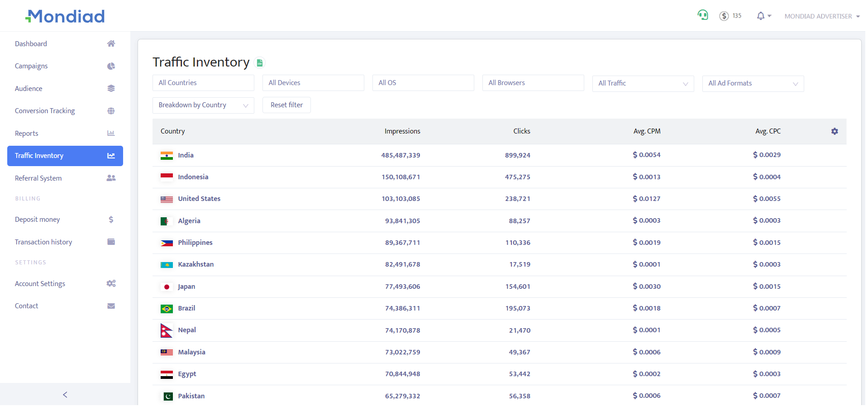Click the CSV export icon beside Traffic Inventory
The width and height of the screenshot is (868, 411).
(260, 63)
